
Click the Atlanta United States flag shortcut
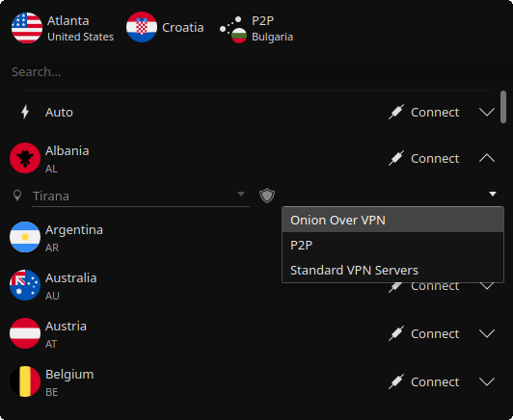click(27, 28)
